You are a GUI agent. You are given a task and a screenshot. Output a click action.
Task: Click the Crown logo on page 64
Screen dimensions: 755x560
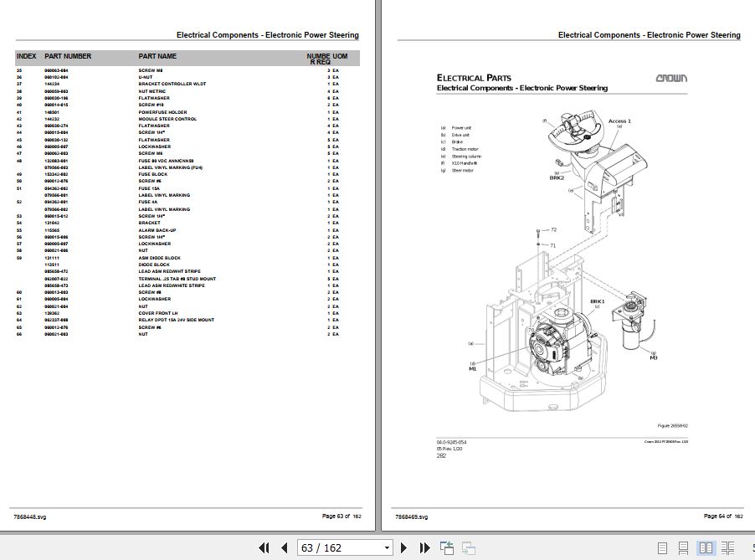pyautogui.click(x=671, y=77)
